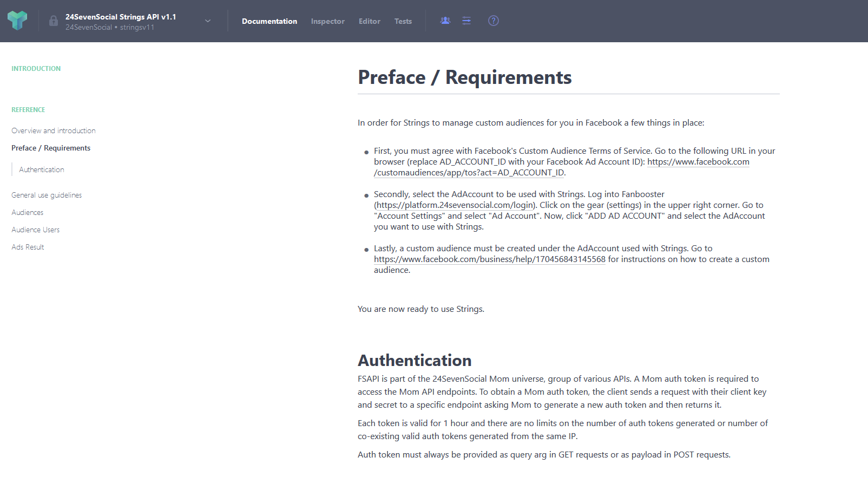Switch to the Inspector tab
This screenshot has width=868, height=477.
328,21
